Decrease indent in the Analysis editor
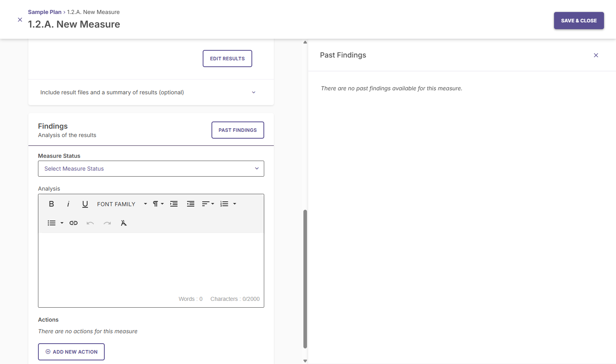Viewport: 616px width, 364px height. 191,204
